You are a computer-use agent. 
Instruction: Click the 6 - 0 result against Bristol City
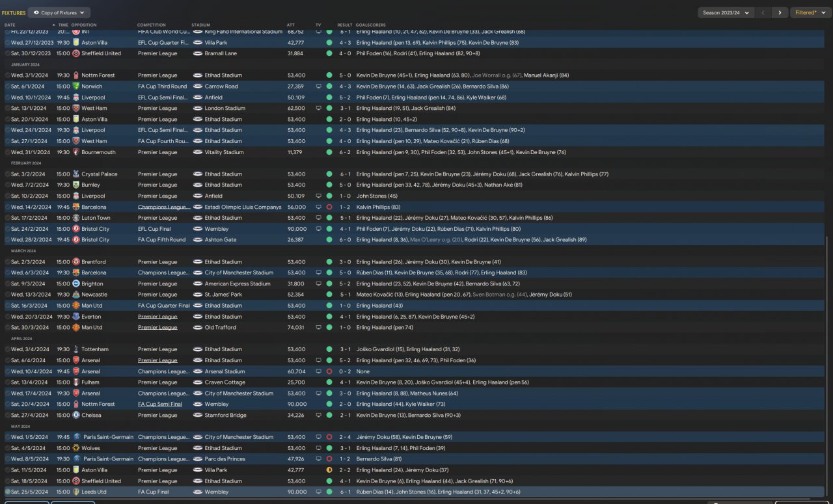coord(344,240)
